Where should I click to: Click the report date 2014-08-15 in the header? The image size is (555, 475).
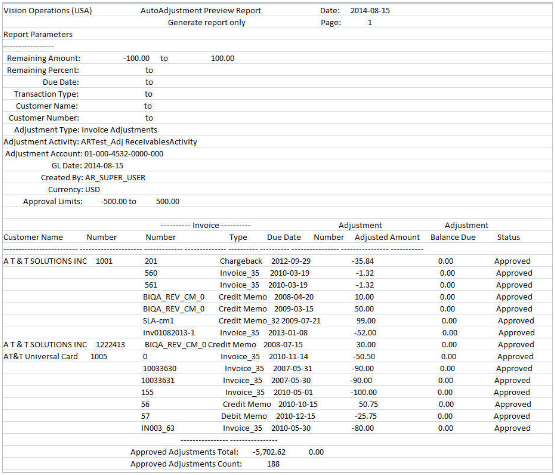tap(370, 11)
